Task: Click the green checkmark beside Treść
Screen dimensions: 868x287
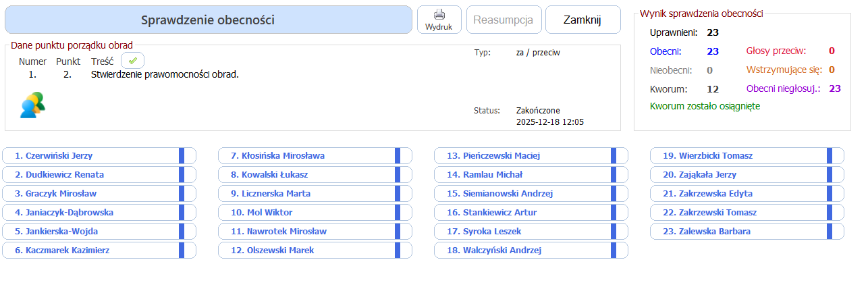Action: [x=132, y=61]
